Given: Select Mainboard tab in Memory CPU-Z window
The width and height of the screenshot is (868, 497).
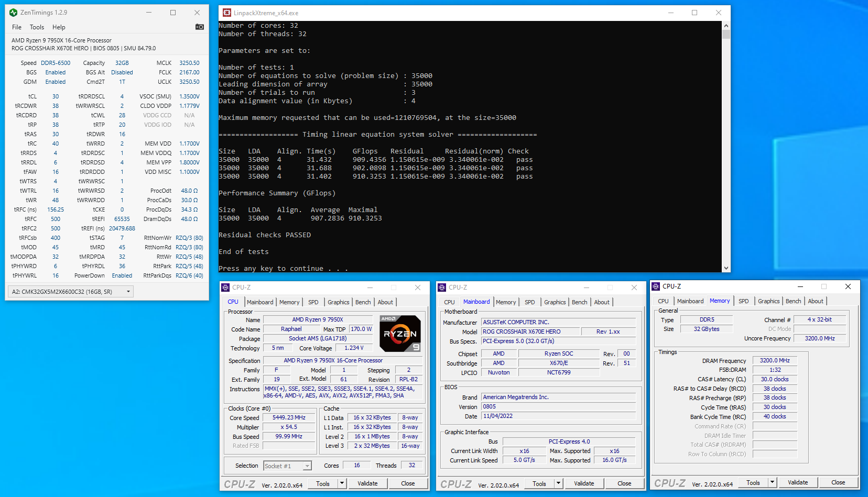Looking at the screenshot, I should tap(690, 301).
